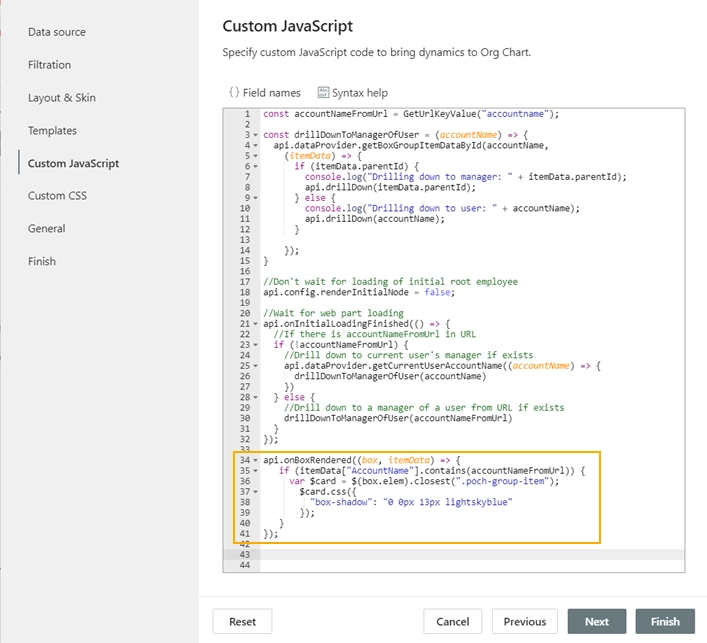Click "api.config.renderInitialNode" on line 18
707x643 pixels.
[336, 292]
